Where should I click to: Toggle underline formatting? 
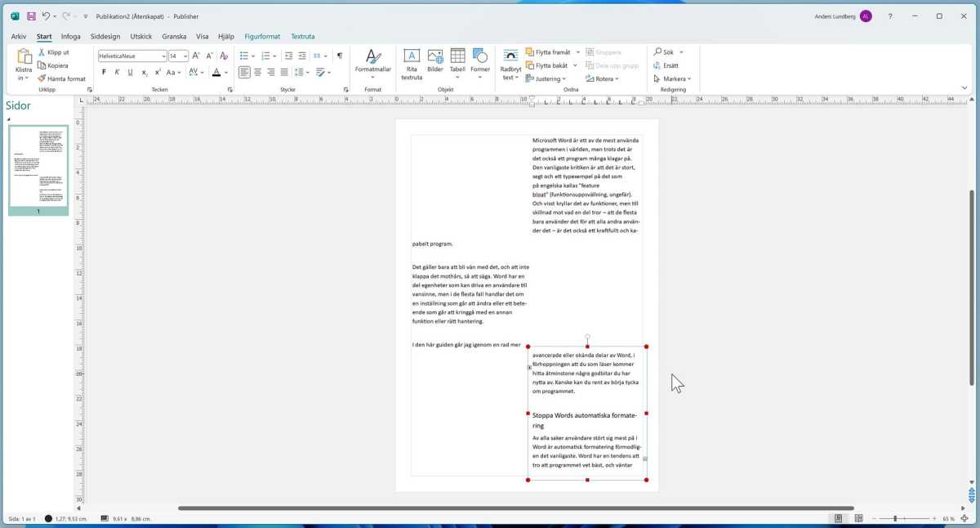pyautogui.click(x=129, y=72)
